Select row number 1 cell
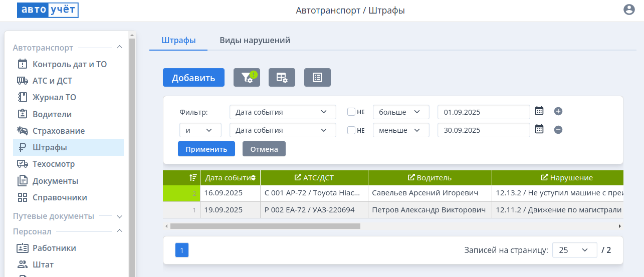Screen dimensions: 644x277 (x=181, y=210)
